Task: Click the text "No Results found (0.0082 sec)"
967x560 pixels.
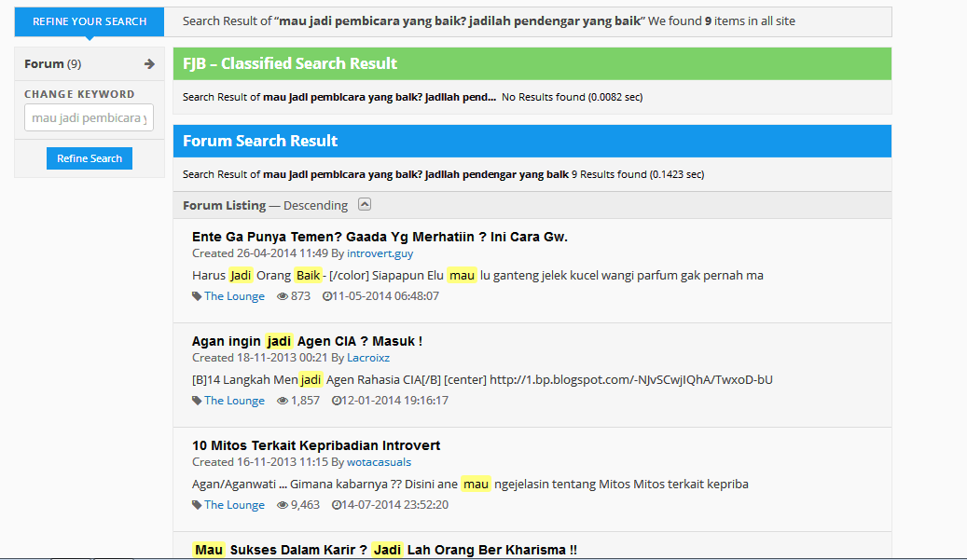Action: pyautogui.click(x=572, y=97)
